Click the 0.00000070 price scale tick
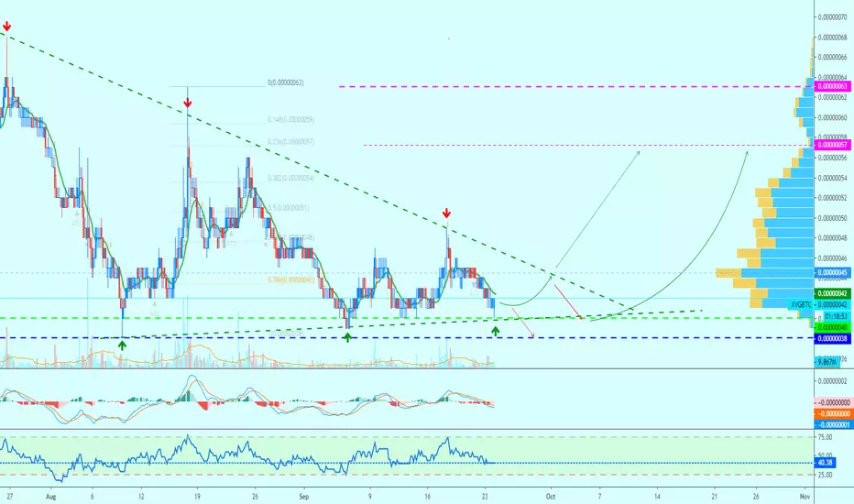This screenshot has height=504, width=854. (x=832, y=17)
